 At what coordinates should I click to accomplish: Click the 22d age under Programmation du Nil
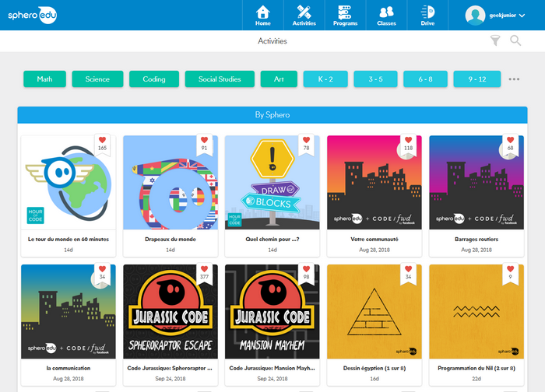476,379
